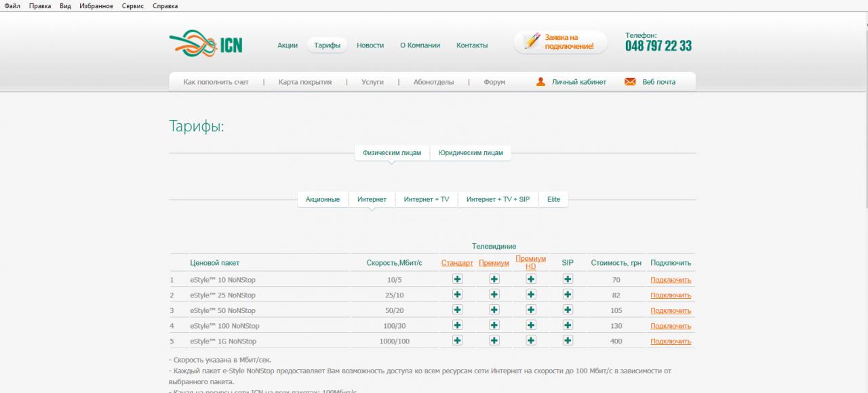
Task: Open the Файл browser menu
Action: [x=12, y=6]
